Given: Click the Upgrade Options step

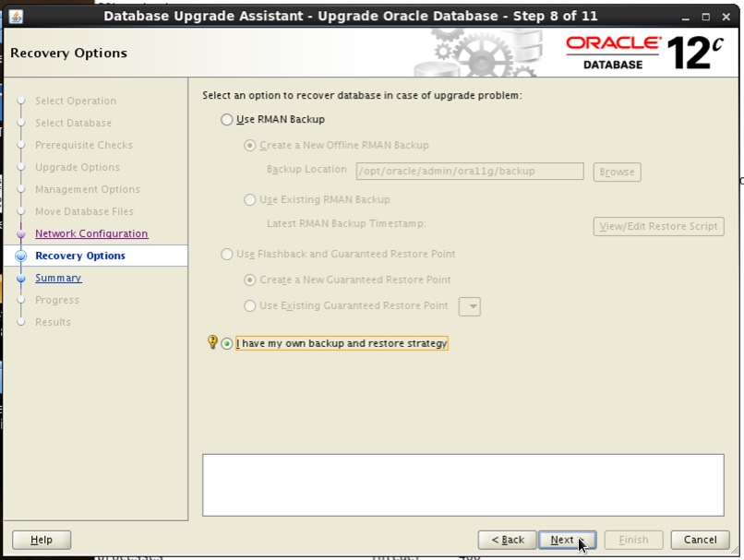Looking at the screenshot, I should [x=78, y=167].
